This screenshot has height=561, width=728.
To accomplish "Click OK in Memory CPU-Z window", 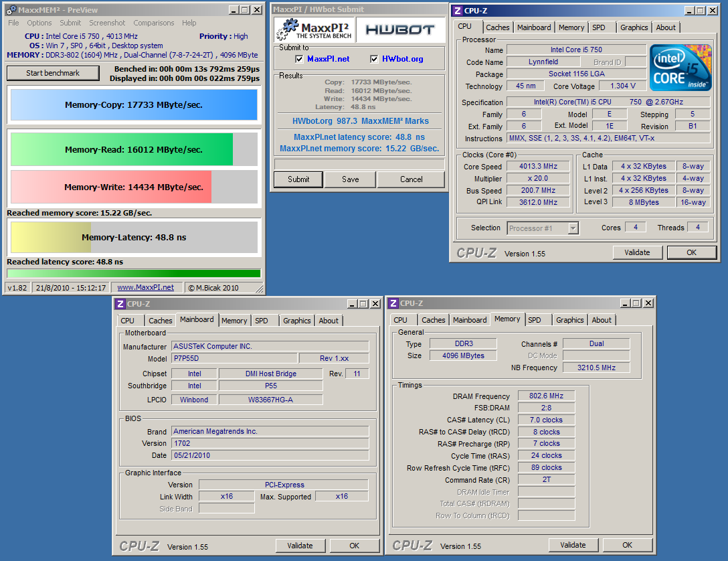I will point(627,545).
